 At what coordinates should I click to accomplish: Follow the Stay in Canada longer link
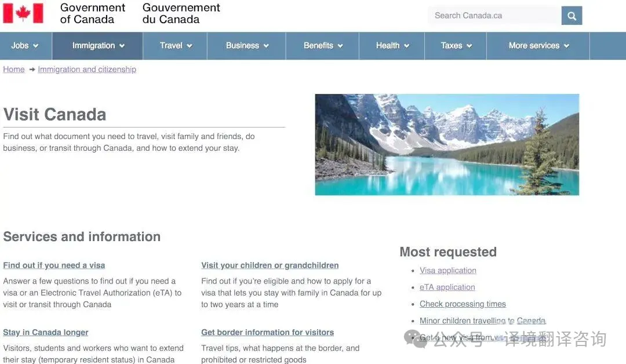point(46,333)
